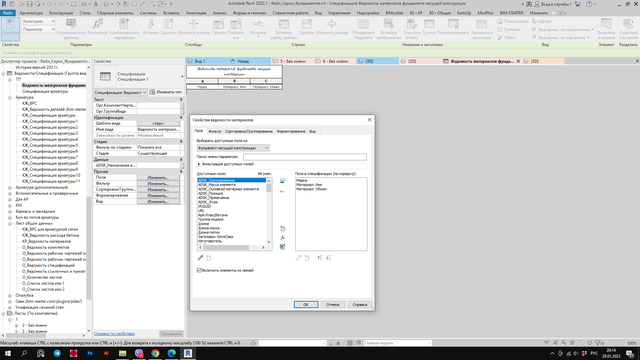Switch to the Вид 1 view tab

point(200,61)
